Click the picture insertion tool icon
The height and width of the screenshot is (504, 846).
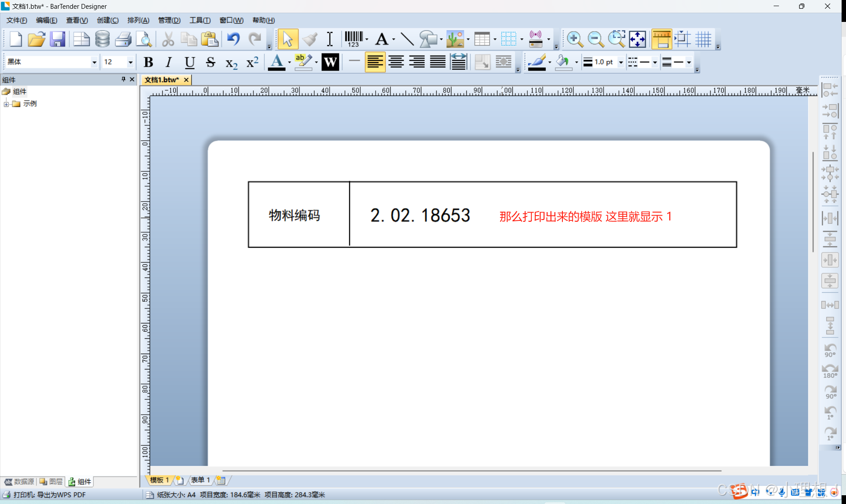(455, 39)
